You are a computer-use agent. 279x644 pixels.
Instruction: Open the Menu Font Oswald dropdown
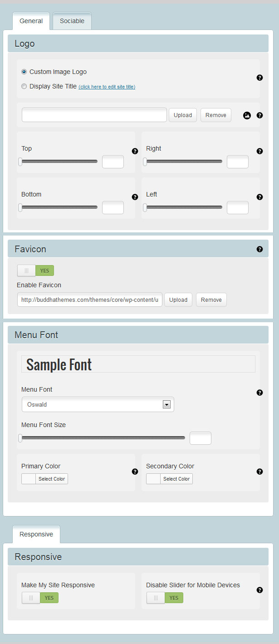(98, 404)
